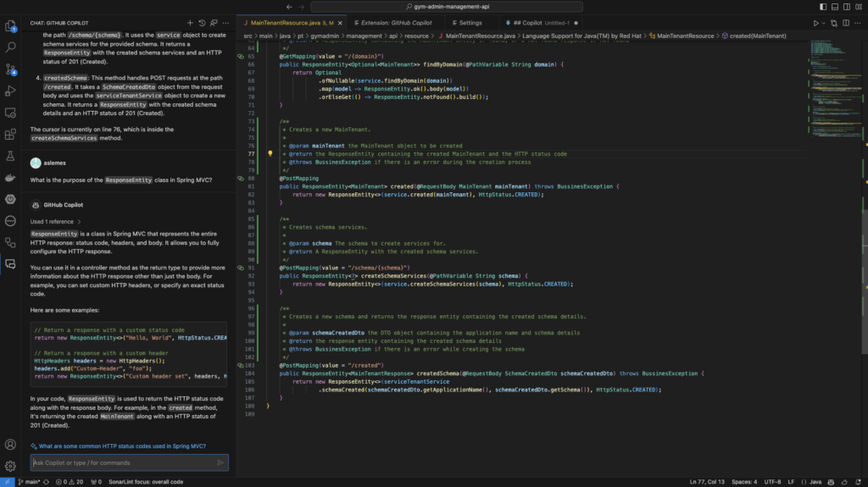Send the Copilot chat message
Image resolution: width=868 pixels, height=487 pixels.
coord(220,462)
